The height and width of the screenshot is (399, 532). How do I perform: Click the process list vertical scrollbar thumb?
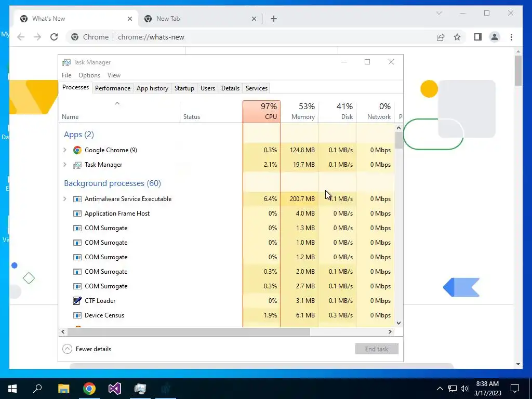coord(398,140)
